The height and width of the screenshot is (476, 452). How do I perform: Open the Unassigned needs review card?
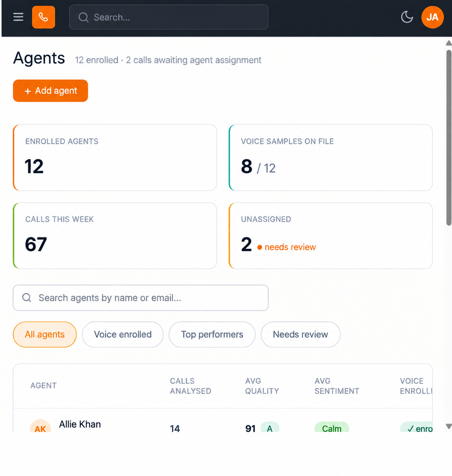331,236
